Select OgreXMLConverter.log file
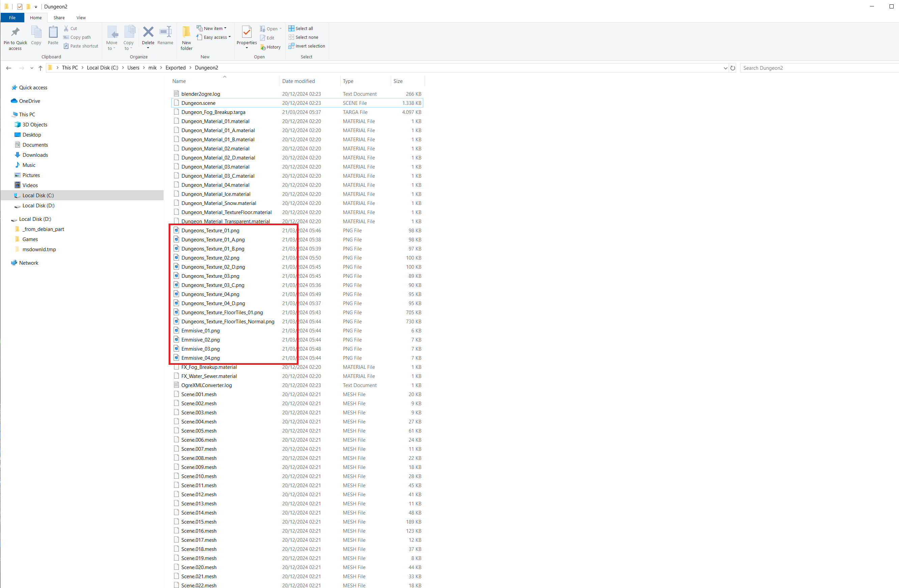This screenshot has width=899, height=588. [297, 385]
